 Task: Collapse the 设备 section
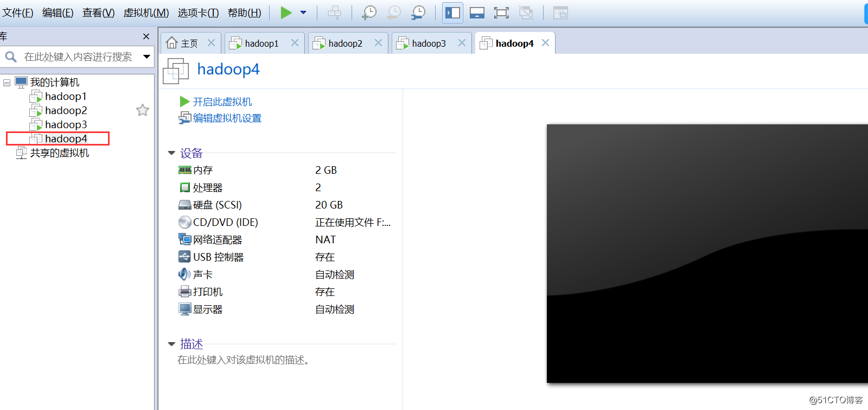171,153
